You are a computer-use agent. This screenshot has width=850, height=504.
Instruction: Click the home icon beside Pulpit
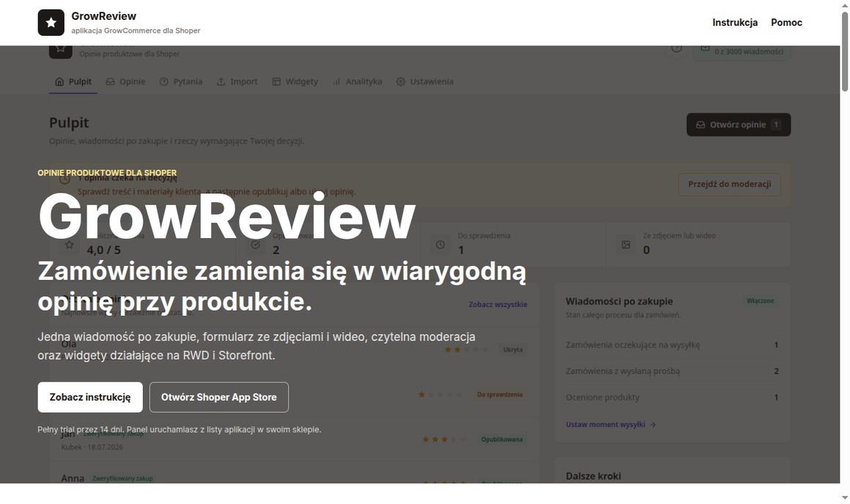pyautogui.click(x=59, y=81)
